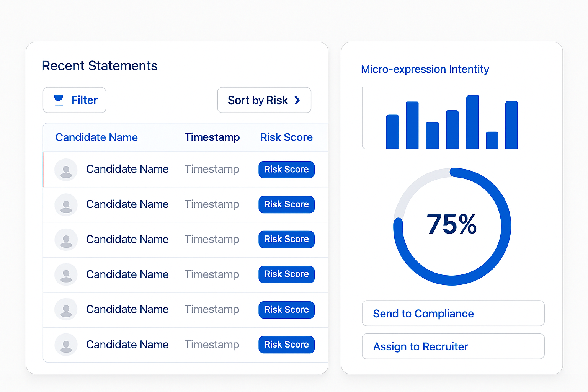Click avatar icon in first candidate row
The image size is (588, 392).
point(66,170)
